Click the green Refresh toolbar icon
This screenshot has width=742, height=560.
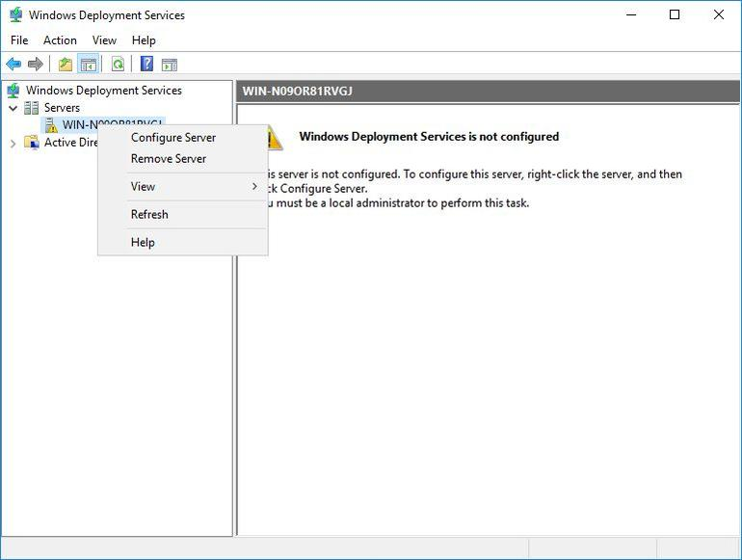coord(118,65)
